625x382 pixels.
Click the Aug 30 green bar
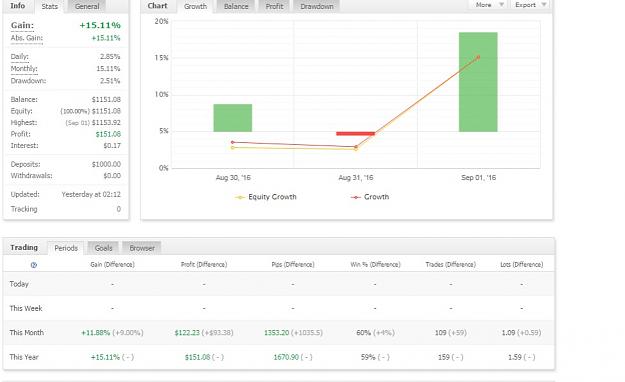coord(233,118)
